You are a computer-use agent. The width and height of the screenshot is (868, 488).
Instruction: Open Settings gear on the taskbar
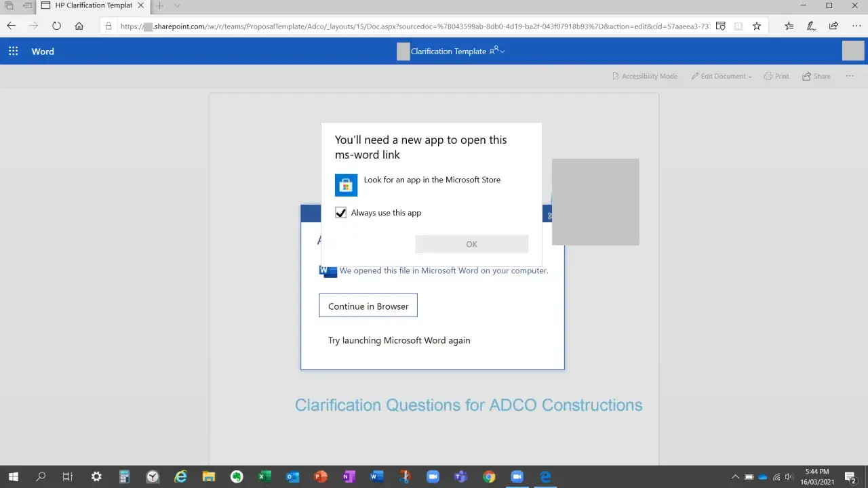click(96, 476)
